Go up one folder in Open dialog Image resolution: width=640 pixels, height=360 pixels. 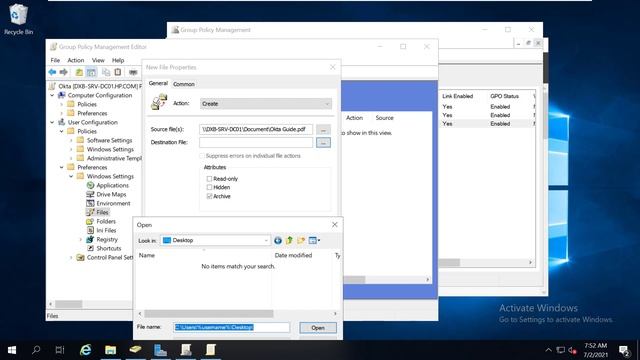pos(289,240)
